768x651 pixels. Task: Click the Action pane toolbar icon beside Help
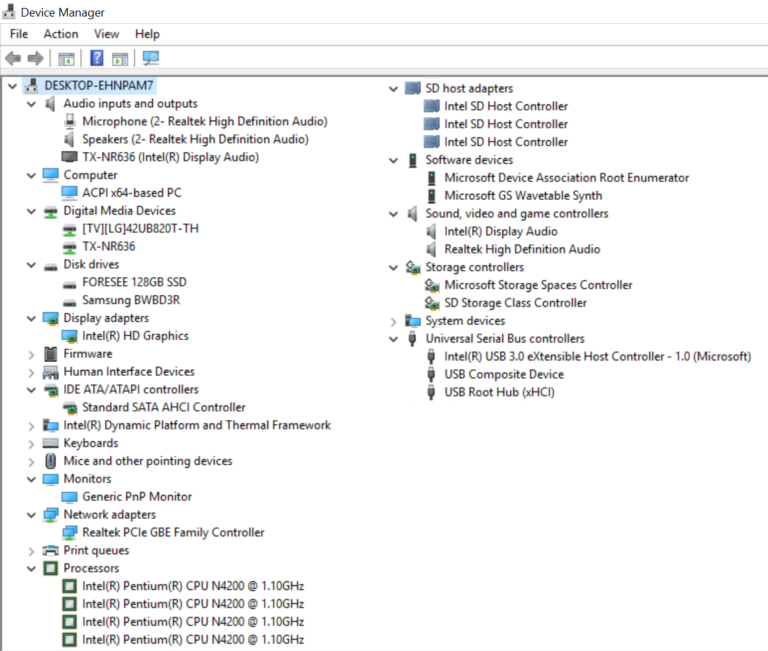coord(120,59)
